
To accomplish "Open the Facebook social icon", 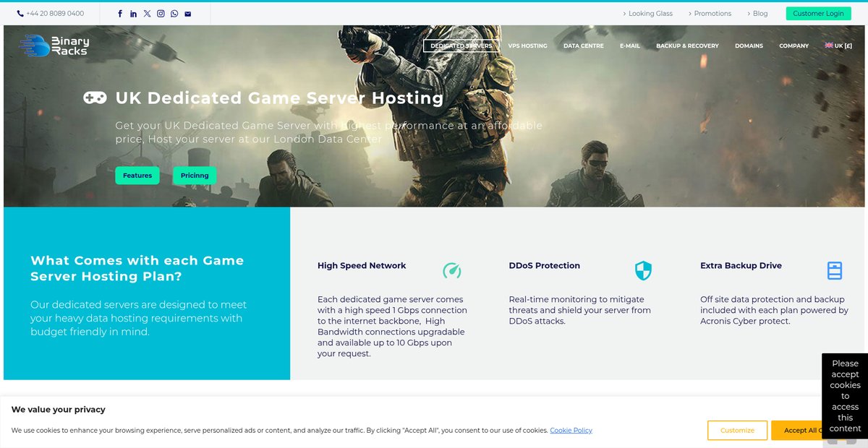I will coord(120,14).
